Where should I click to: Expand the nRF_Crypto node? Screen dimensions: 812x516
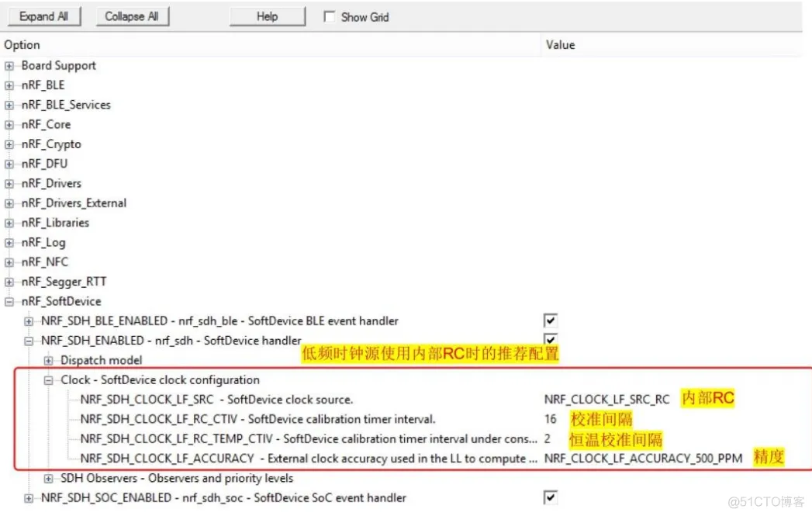point(9,144)
